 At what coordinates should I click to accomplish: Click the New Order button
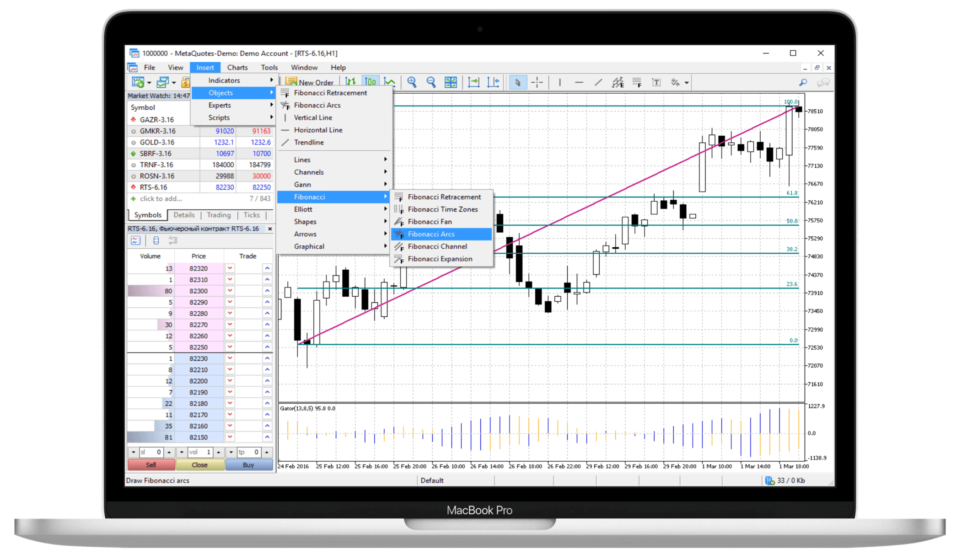[x=310, y=82]
